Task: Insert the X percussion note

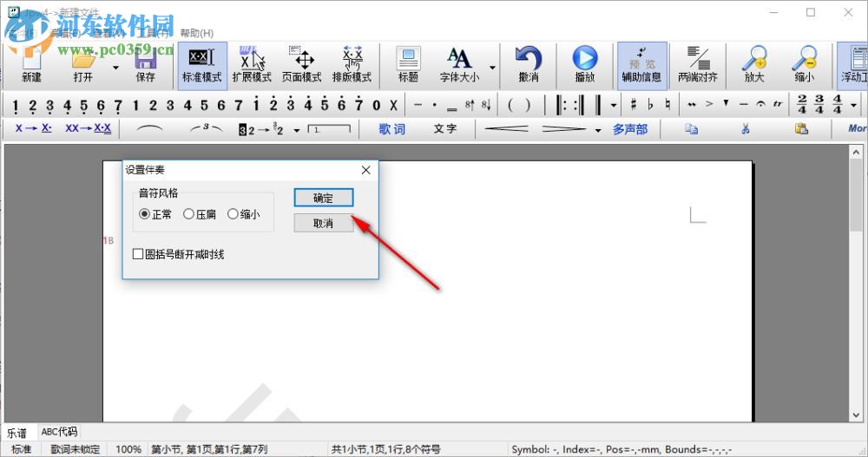Action: point(393,105)
